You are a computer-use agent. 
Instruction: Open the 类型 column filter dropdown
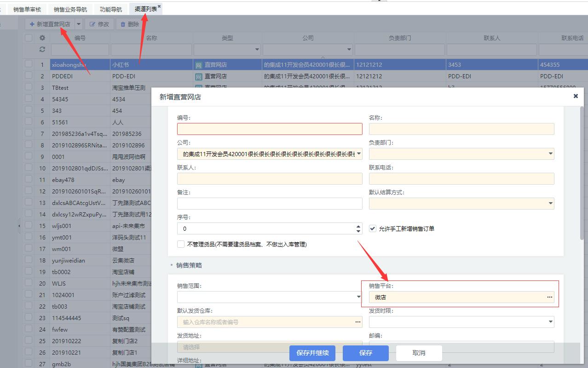point(257,49)
